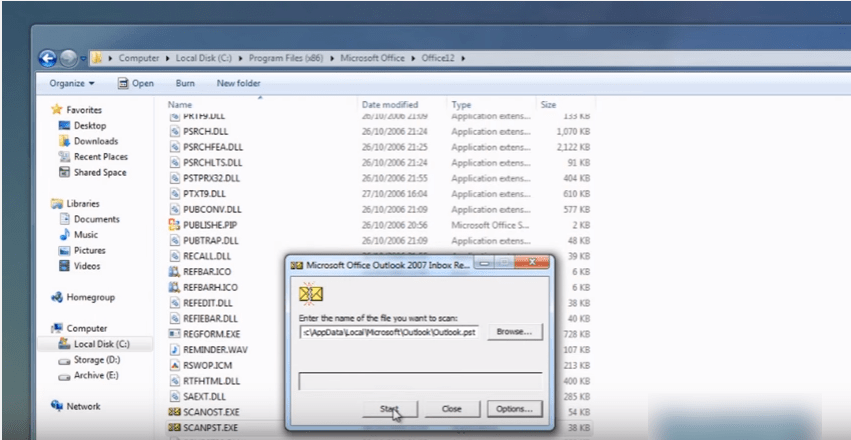Open Downloads in the navigation pane
This screenshot has width=851, height=440.
[88, 141]
